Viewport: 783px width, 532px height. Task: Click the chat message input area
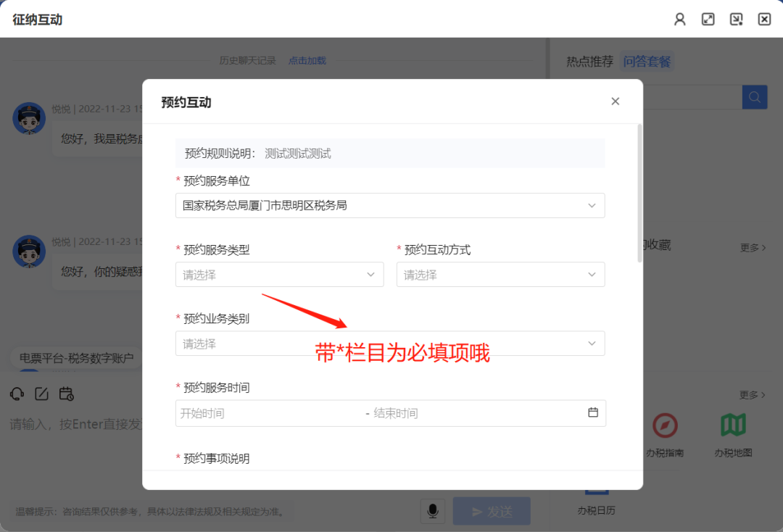coord(75,424)
